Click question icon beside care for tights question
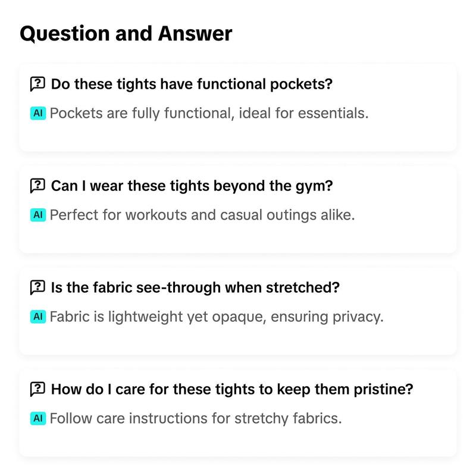 (x=37, y=389)
